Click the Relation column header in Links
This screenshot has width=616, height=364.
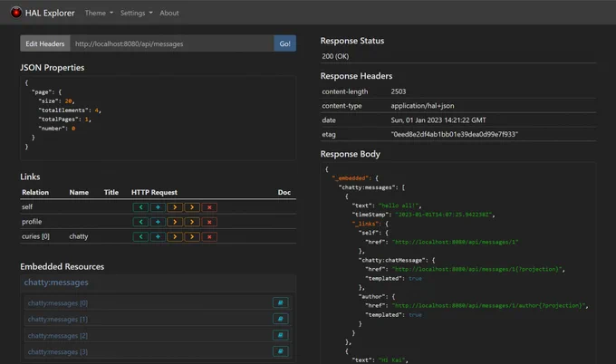pos(35,192)
